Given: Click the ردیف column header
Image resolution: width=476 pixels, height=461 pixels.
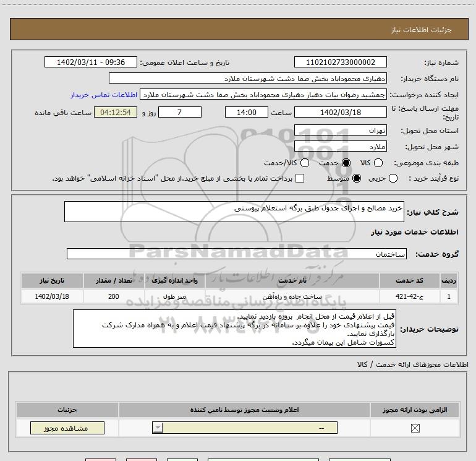Looking at the screenshot, I should (449, 280).
